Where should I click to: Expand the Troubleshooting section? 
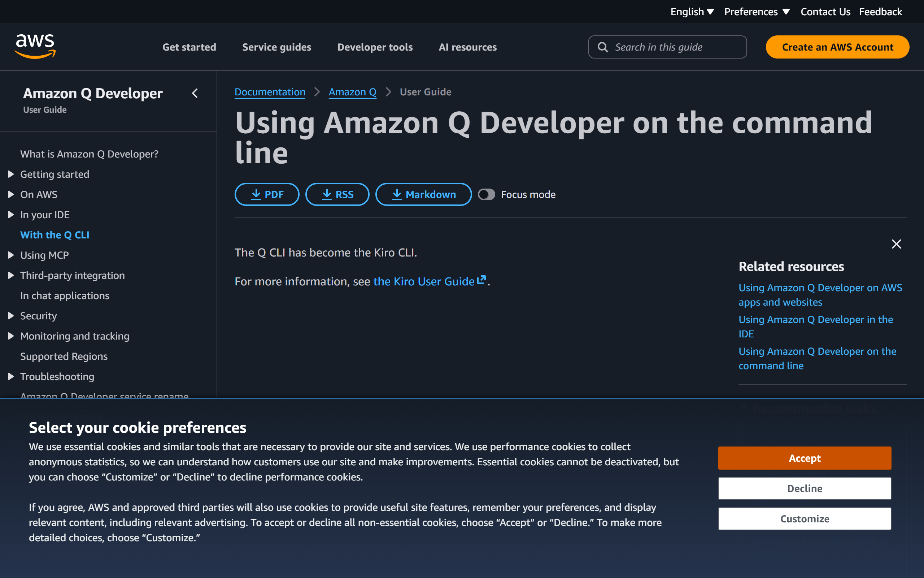11,376
